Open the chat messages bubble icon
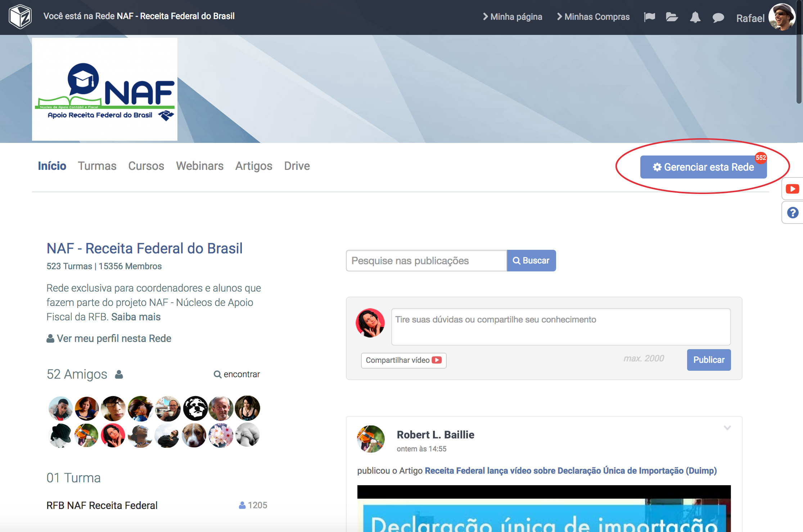The image size is (803, 532). (x=718, y=17)
